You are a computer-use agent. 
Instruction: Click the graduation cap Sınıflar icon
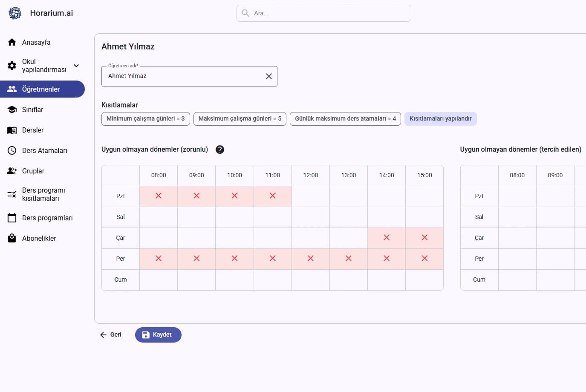tap(12, 110)
